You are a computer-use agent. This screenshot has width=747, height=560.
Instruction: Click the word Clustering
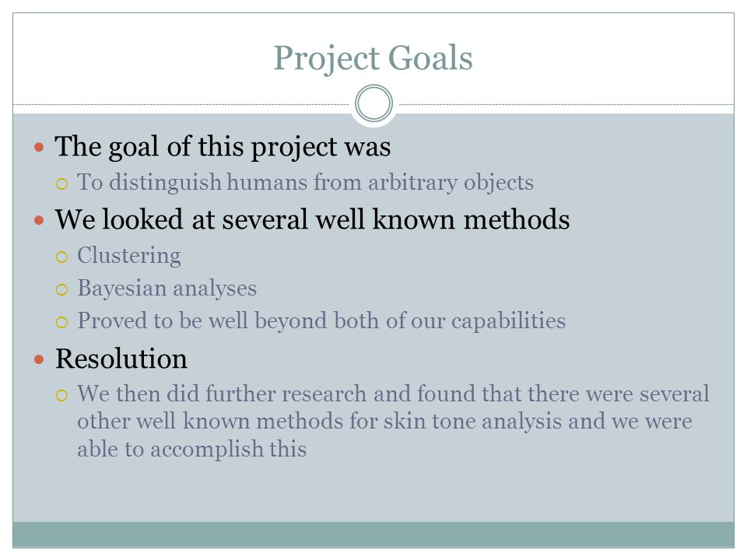pyautogui.click(x=129, y=256)
